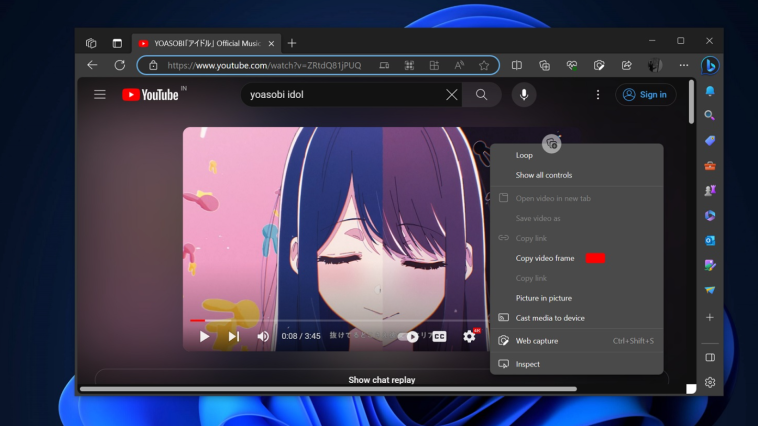This screenshot has height=426, width=758.
Task: Open sidebar Drop paper plane icon
Action: point(710,290)
